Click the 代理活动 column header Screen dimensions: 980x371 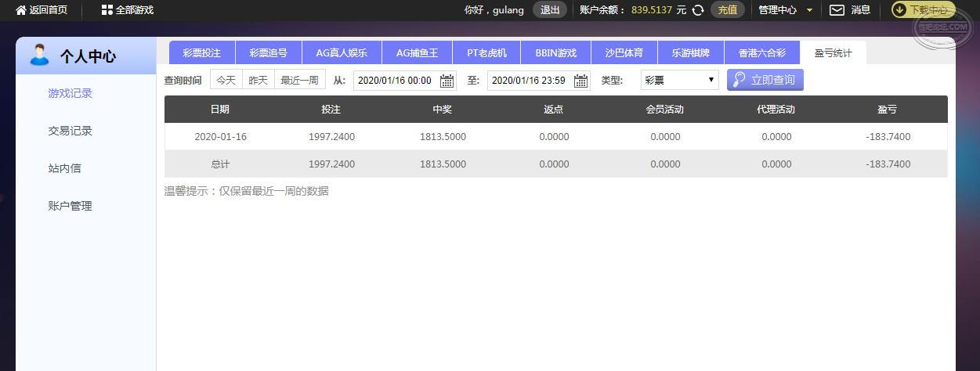pos(776,110)
